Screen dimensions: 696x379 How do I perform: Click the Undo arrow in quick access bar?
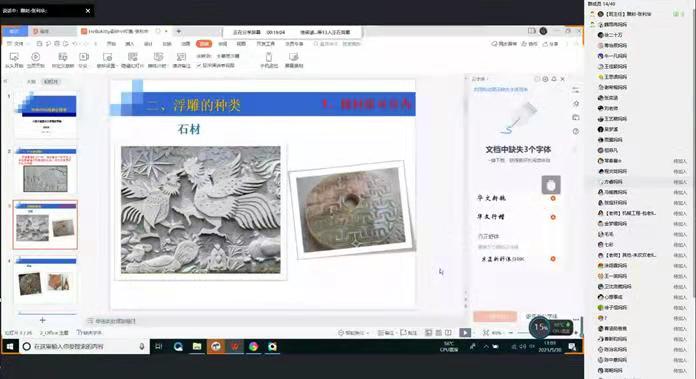pyautogui.click(x=75, y=44)
